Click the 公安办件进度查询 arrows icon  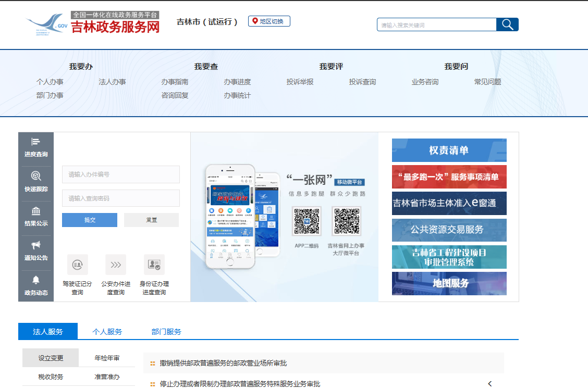point(116,265)
